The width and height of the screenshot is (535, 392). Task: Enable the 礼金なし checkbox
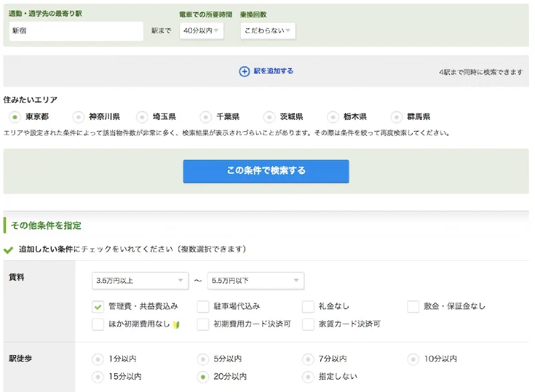tap(308, 306)
